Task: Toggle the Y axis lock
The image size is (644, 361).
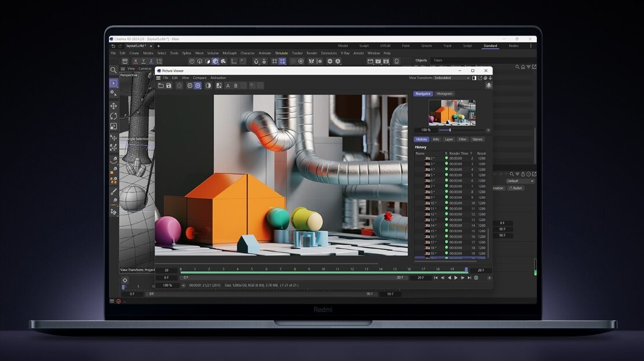Action: click(x=143, y=61)
